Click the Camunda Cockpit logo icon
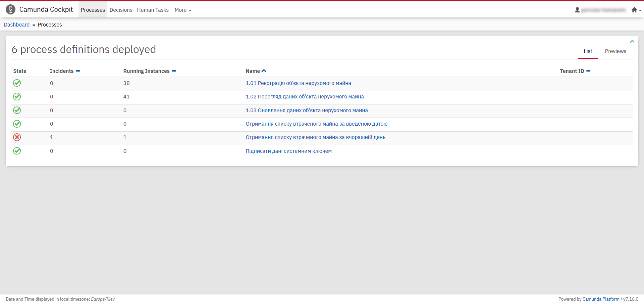 (10, 9)
